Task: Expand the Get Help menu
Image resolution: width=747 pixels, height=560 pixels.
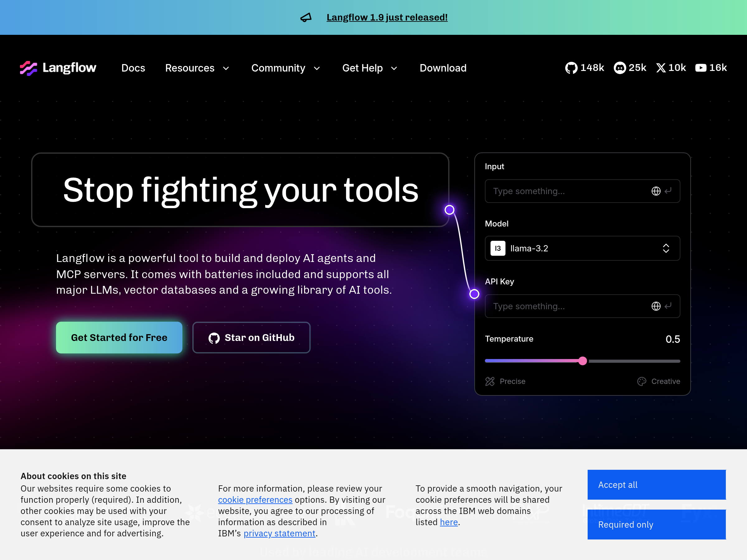Action: [x=370, y=68]
